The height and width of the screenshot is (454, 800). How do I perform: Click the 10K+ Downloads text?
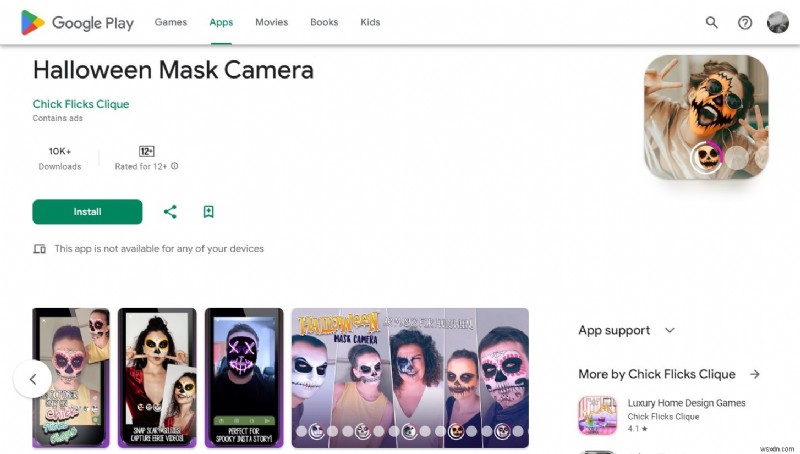pyautogui.click(x=60, y=159)
